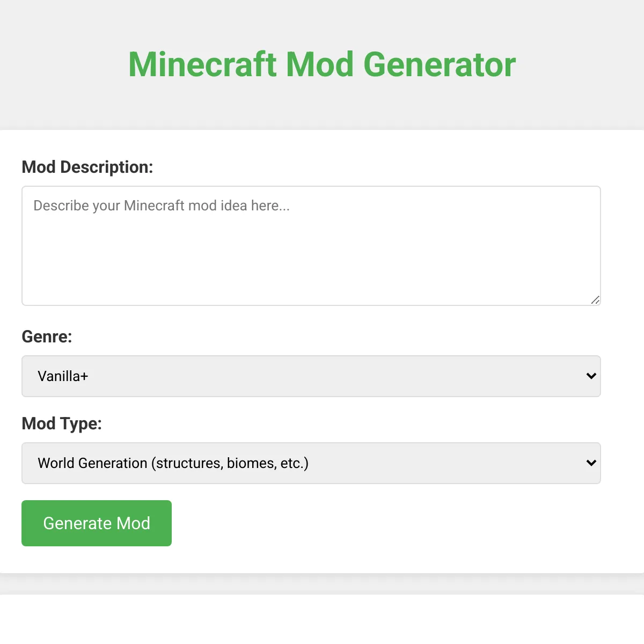Image resolution: width=644 pixels, height=644 pixels.
Task: Click the placeholder text in the description box
Action: coord(161,206)
